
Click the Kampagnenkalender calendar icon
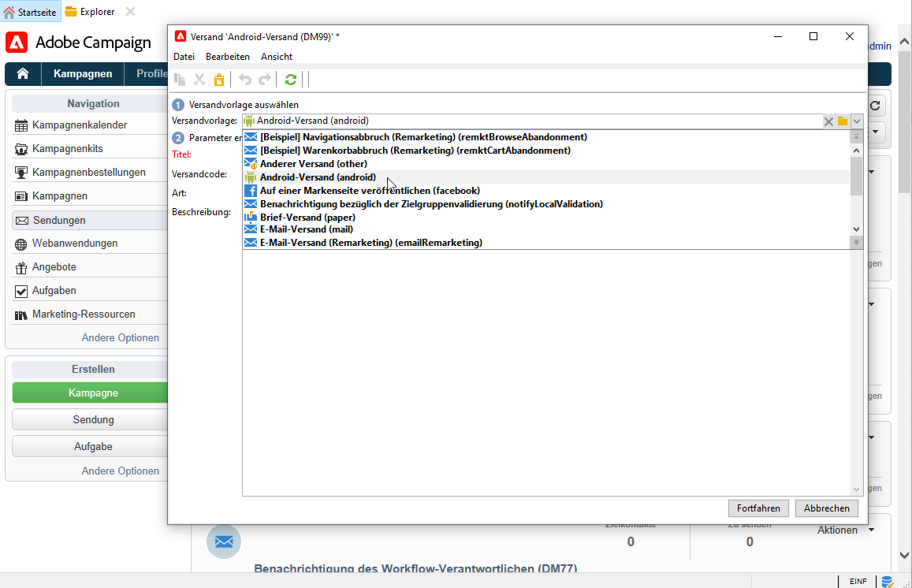pyautogui.click(x=21, y=125)
